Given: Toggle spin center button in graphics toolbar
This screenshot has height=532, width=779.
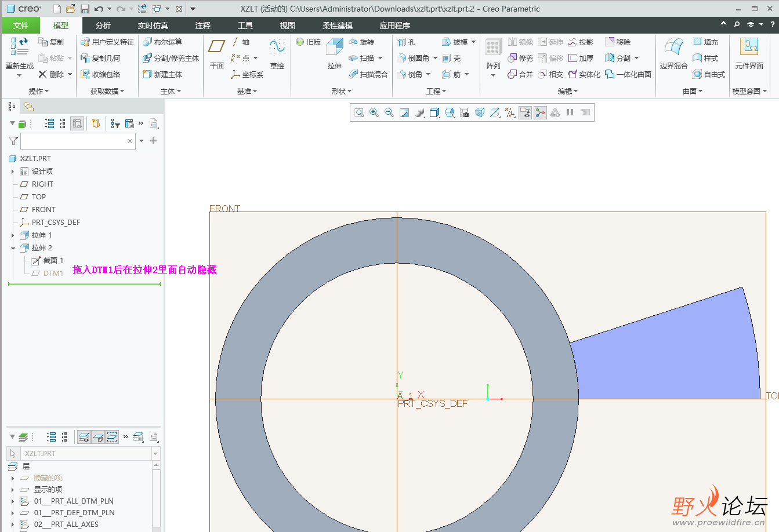Looking at the screenshot, I should (540, 112).
